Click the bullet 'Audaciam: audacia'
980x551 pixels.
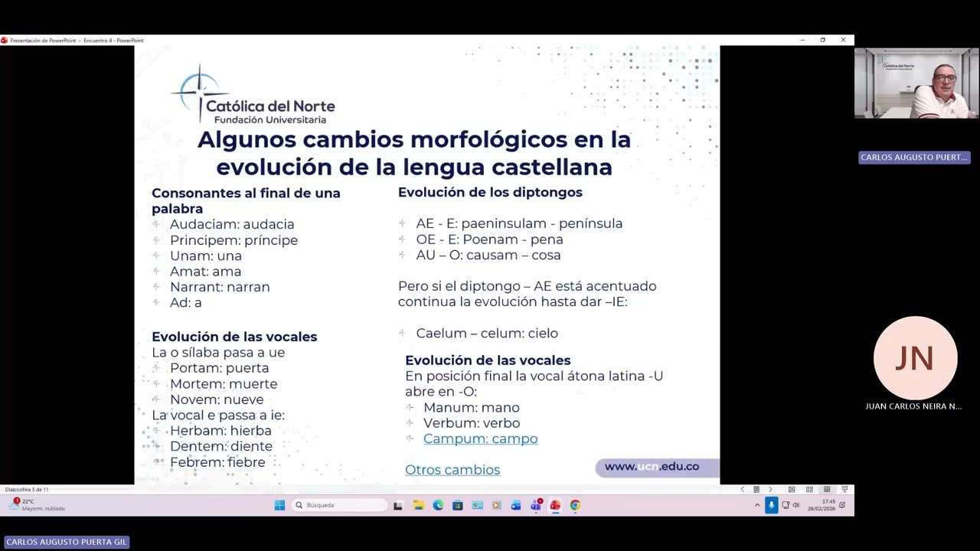point(232,224)
